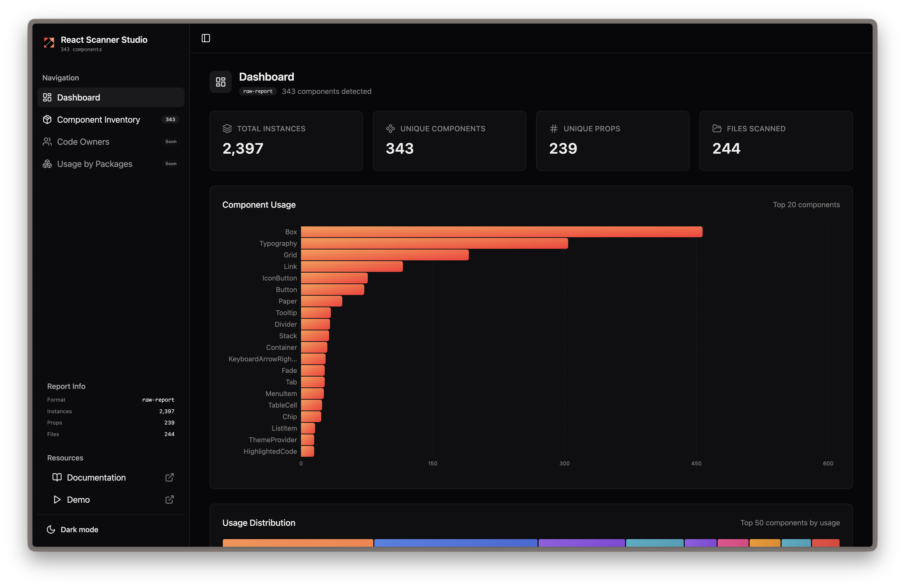Select Usage by Packages in navigation

coord(94,164)
